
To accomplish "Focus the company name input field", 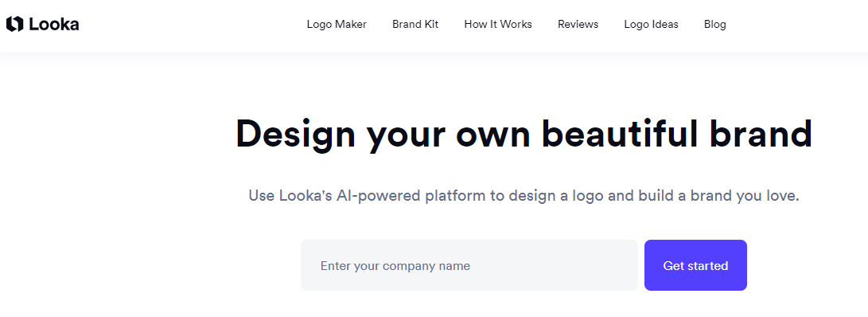I will [x=469, y=265].
